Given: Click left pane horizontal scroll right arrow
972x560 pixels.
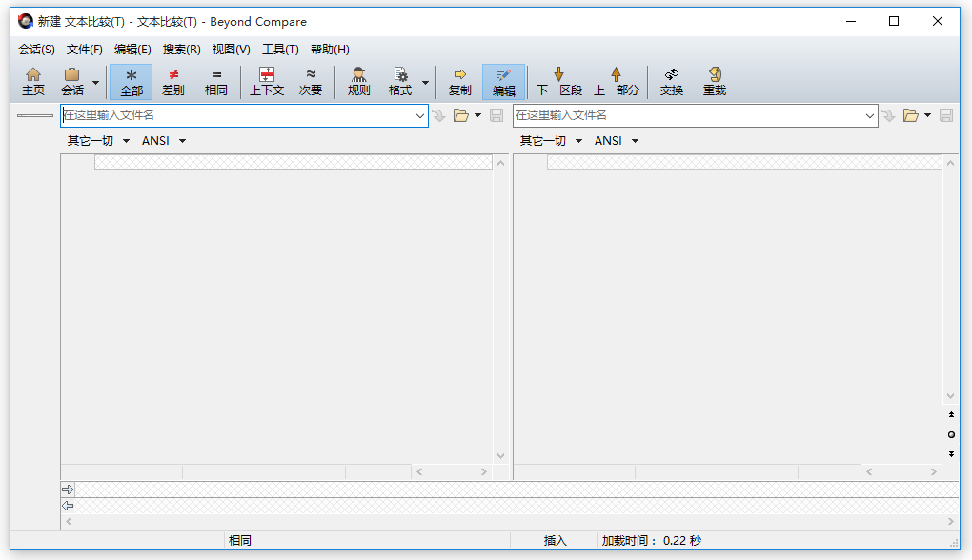Looking at the screenshot, I should [484, 472].
